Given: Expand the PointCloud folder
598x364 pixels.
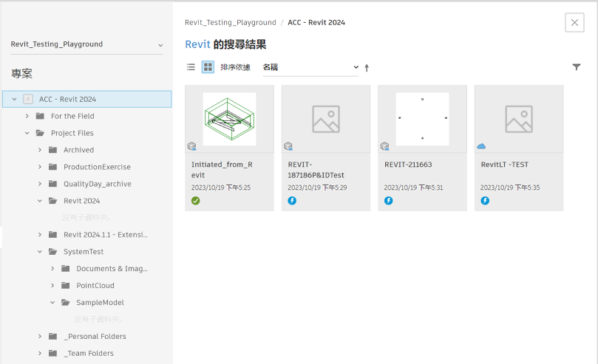Looking at the screenshot, I should pyautogui.click(x=52, y=286).
